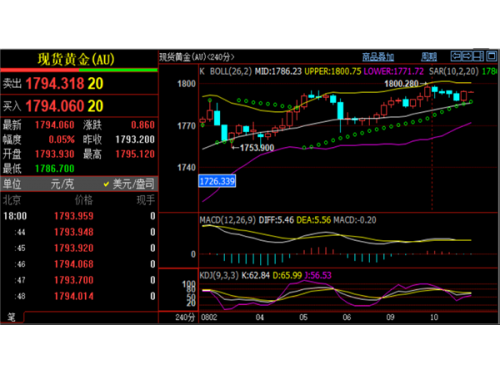The width and height of the screenshot is (500, 375).
Task: Open the 商品叠加 overlay link
Action: (378, 57)
